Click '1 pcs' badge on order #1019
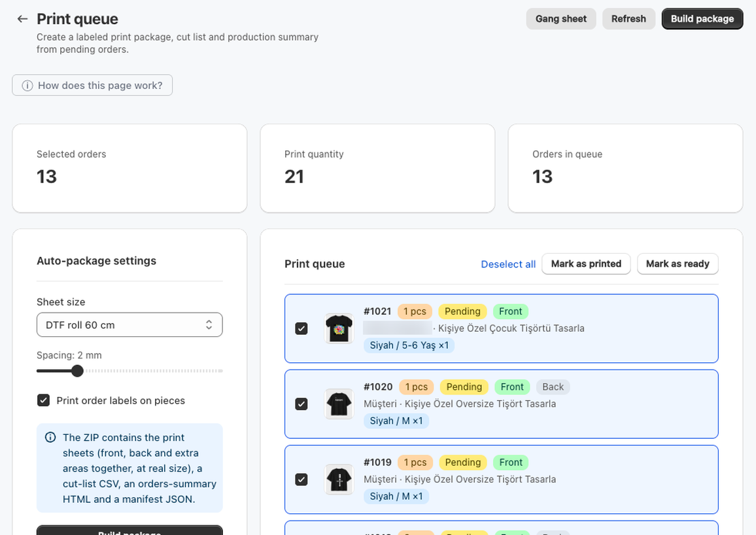Image resolution: width=756 pixels, height=535 pixels. [415, 462]
